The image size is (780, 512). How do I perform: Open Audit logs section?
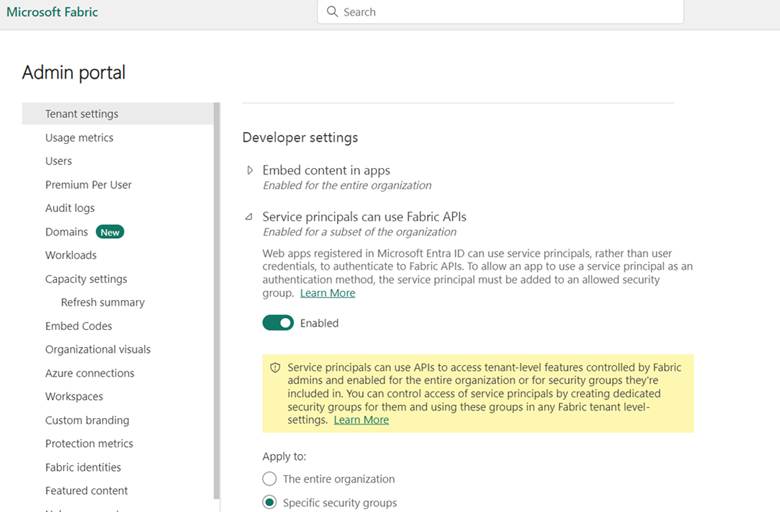[70, 208]
